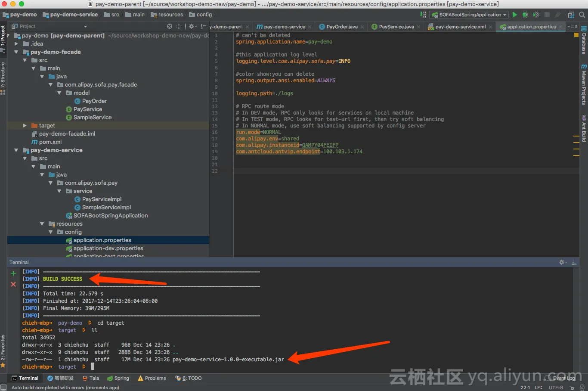Open Project panel settings gear
588x391 pixels.
coord(192,26)
